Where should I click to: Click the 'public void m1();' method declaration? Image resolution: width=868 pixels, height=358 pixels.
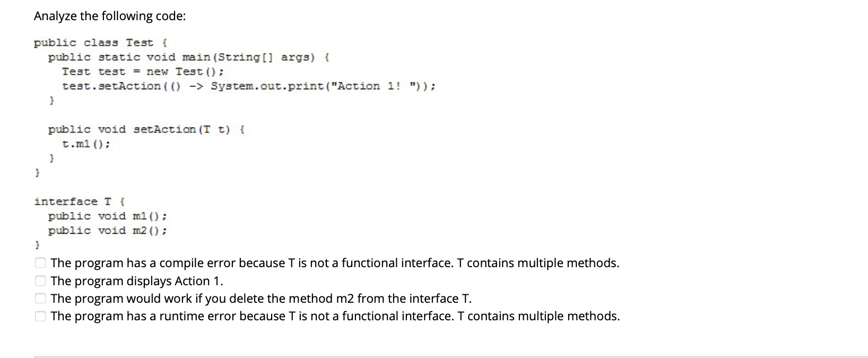pos(107,216)
